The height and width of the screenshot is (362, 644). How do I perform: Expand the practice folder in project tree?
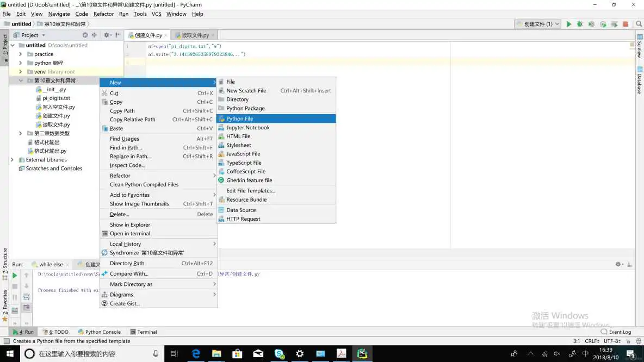[21, 54]
